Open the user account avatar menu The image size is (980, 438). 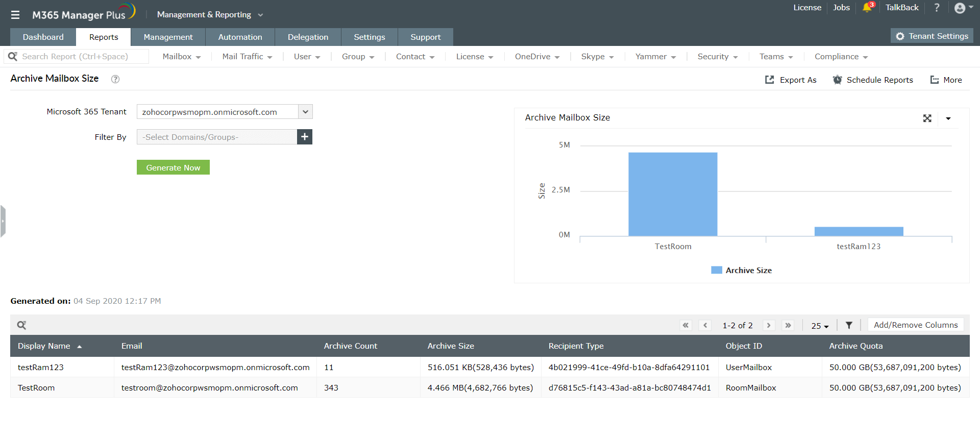(960, 8)
